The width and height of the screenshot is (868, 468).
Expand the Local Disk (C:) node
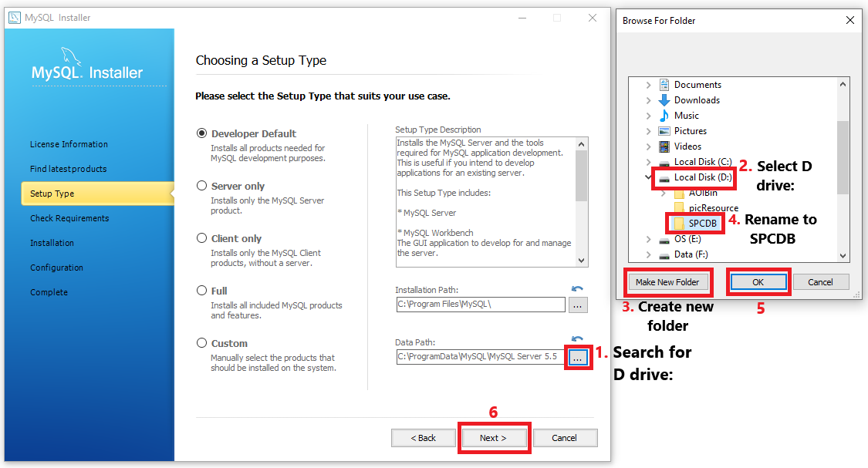tap(648, 162)
